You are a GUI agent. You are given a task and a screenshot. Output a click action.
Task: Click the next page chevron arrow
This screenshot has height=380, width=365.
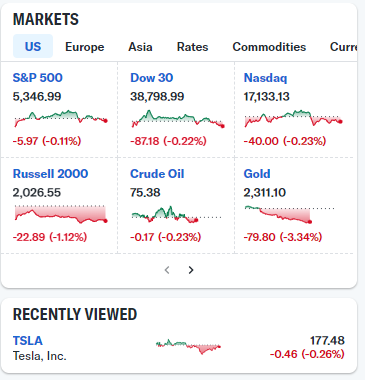191,270
